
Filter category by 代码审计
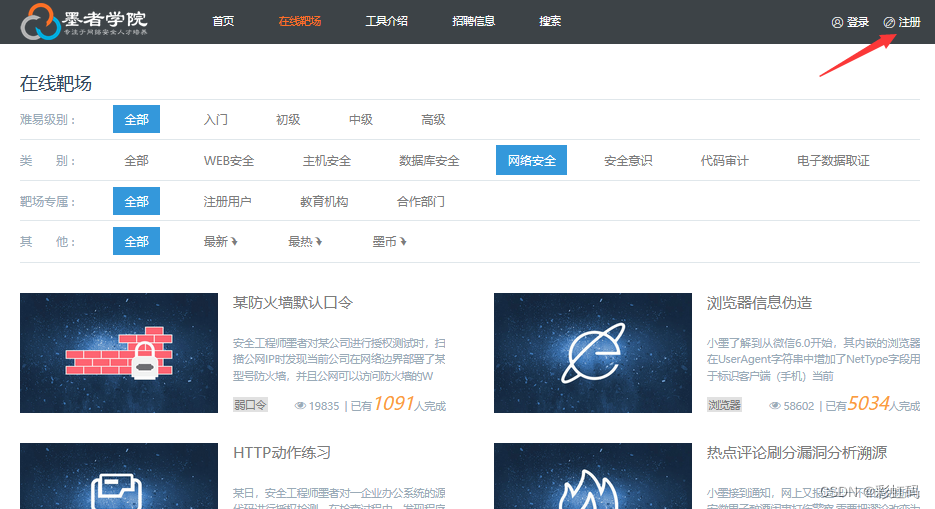pos(725,160)
